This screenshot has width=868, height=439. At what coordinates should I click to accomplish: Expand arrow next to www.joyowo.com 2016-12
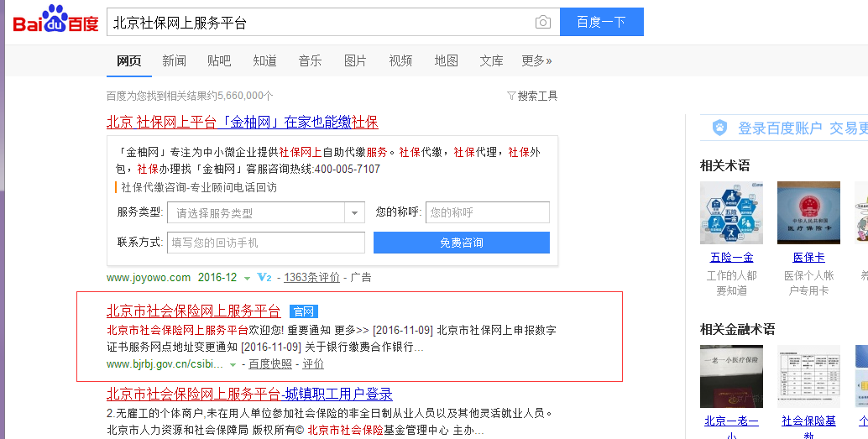click(x=248, y=278)
